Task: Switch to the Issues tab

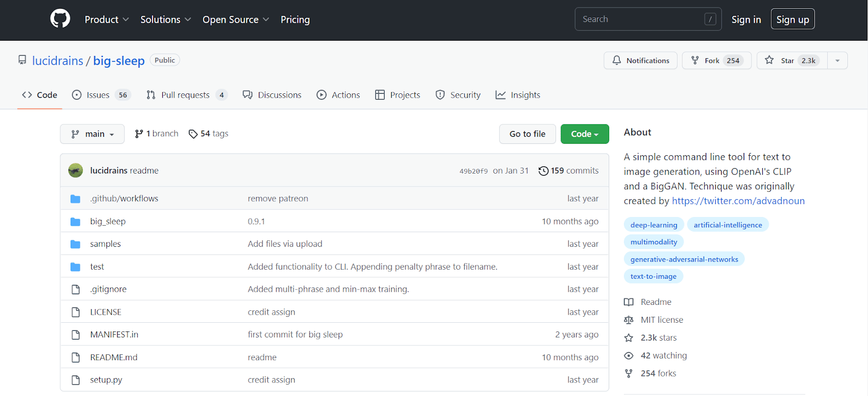Action: tap(98, 95)
